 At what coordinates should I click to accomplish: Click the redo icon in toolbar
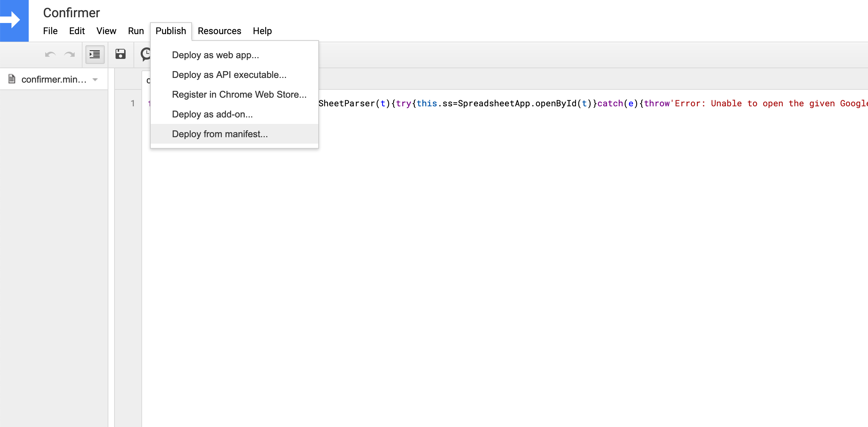[x=70, y=54]
